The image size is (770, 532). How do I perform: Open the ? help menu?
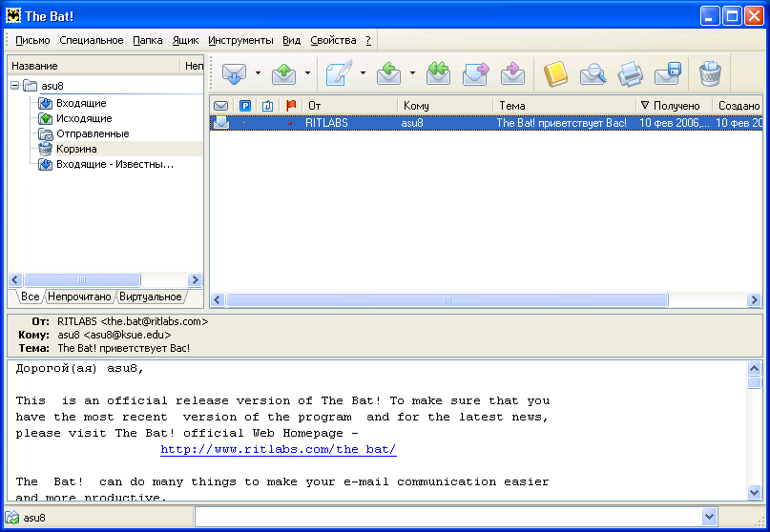pyautogui.click(x=368, y=40)
